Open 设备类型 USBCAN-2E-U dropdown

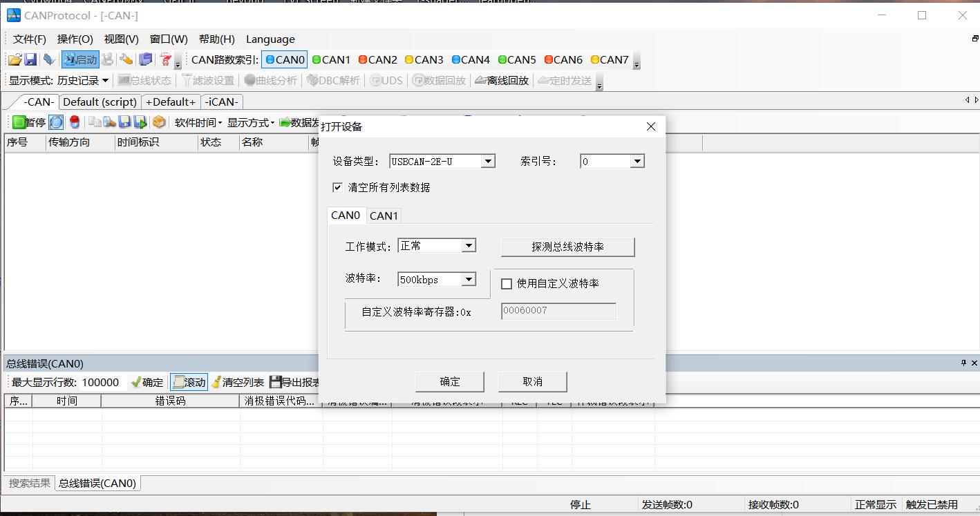[x=488, y=162]
